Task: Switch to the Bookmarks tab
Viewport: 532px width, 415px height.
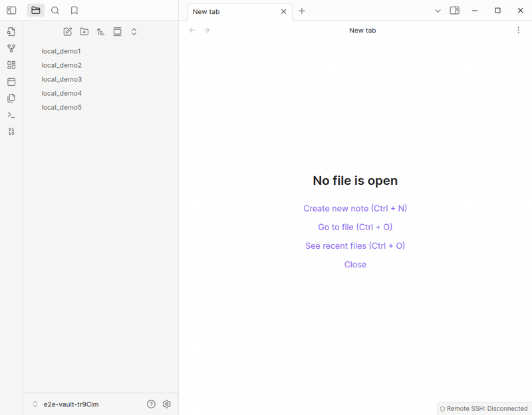Action: pyautogui.click(x=74, y=11)
